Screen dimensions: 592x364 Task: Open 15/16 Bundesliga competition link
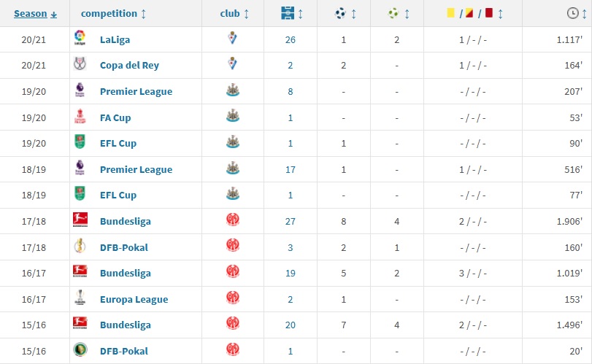tap(126, 325)
